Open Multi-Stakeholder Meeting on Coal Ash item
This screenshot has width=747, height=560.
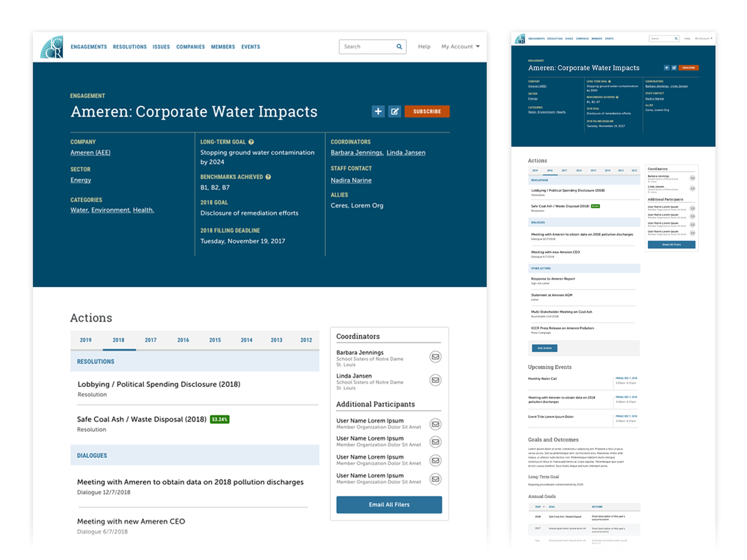(561, 312)
